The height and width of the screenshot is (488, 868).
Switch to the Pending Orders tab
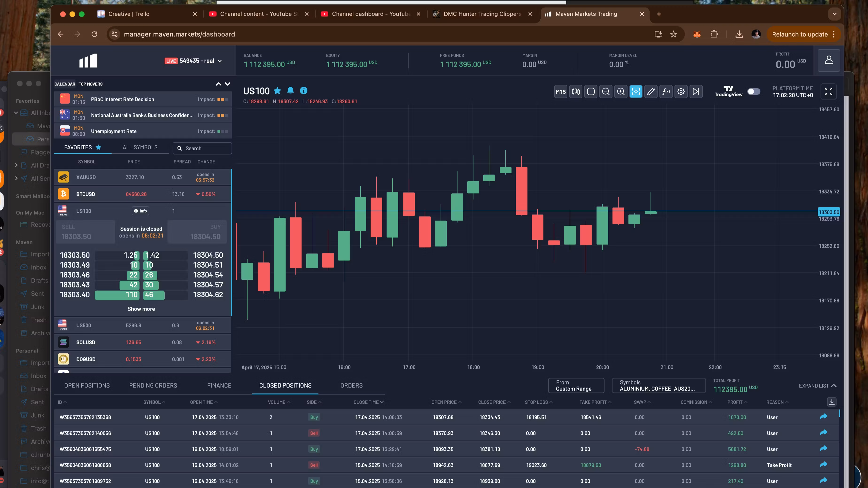click(153, 386)
